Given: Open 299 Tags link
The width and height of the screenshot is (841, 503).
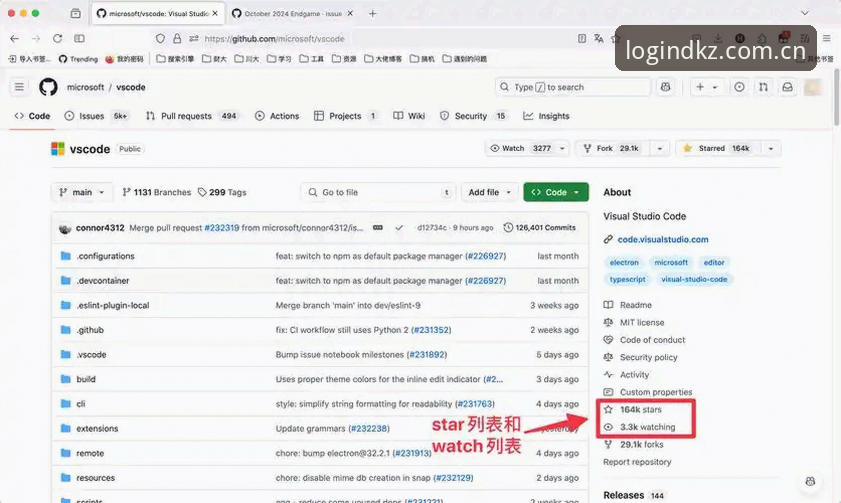Looking at the screenshot, I should (222, 192).
